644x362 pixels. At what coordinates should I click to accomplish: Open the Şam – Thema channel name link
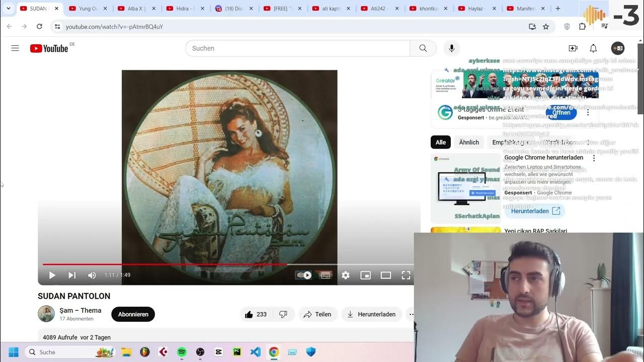pyautogui.click(x=80, y=310)
